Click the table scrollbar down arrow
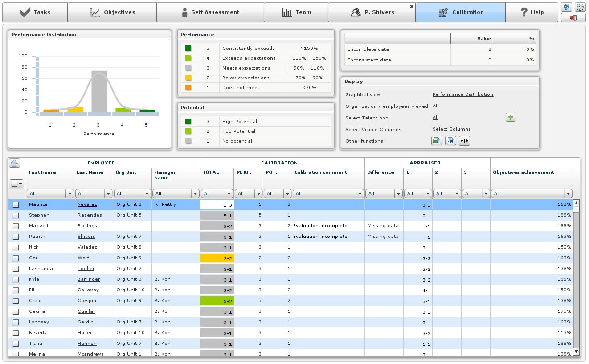The image size is (589, 364). click(577, 352)
